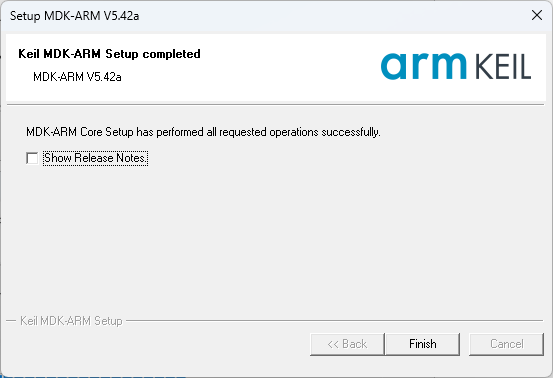Click the KEIL wordmark in the header
Screen dimensions: 553x378
point(503,66)
